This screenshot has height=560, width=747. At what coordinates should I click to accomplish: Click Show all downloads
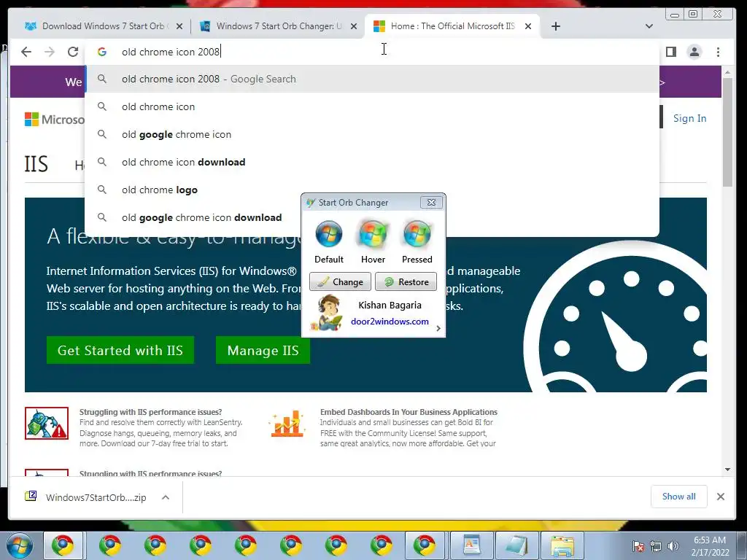pyautogui.click(x=679, y=497)
